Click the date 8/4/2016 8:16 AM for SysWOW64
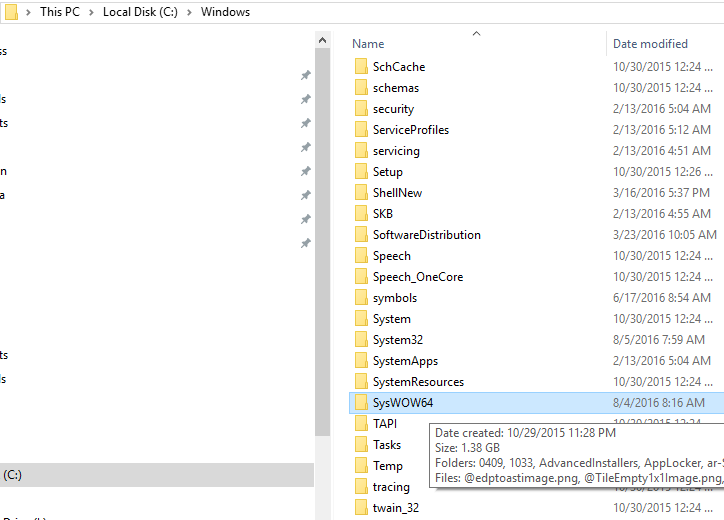 [x=659, y=403]
